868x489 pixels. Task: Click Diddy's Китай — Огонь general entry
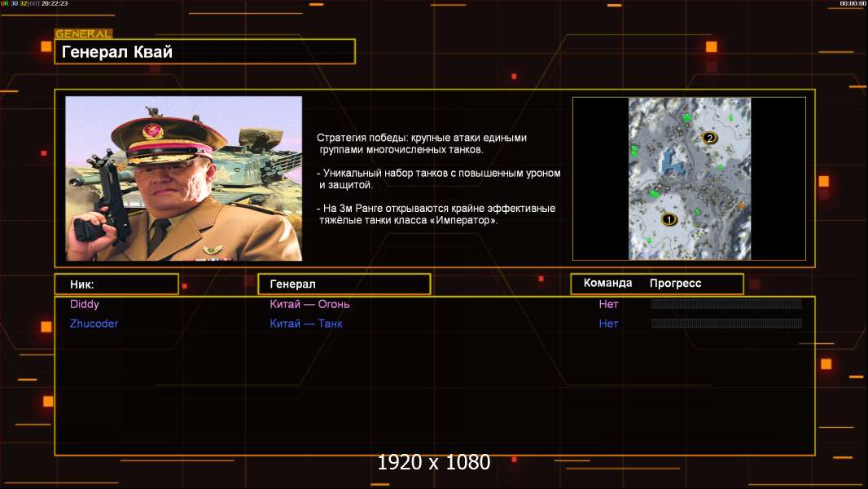point(309,304)
